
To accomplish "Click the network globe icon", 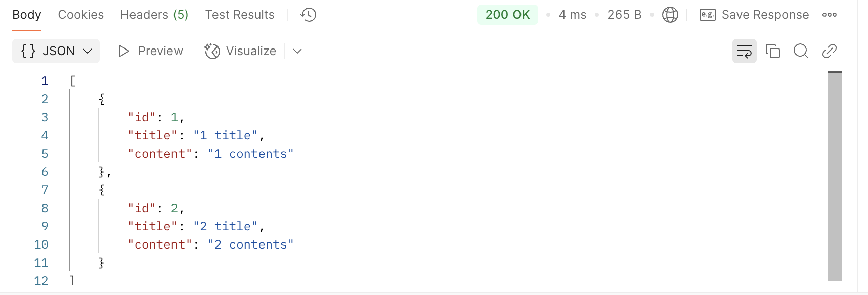I will coord(670,15).
